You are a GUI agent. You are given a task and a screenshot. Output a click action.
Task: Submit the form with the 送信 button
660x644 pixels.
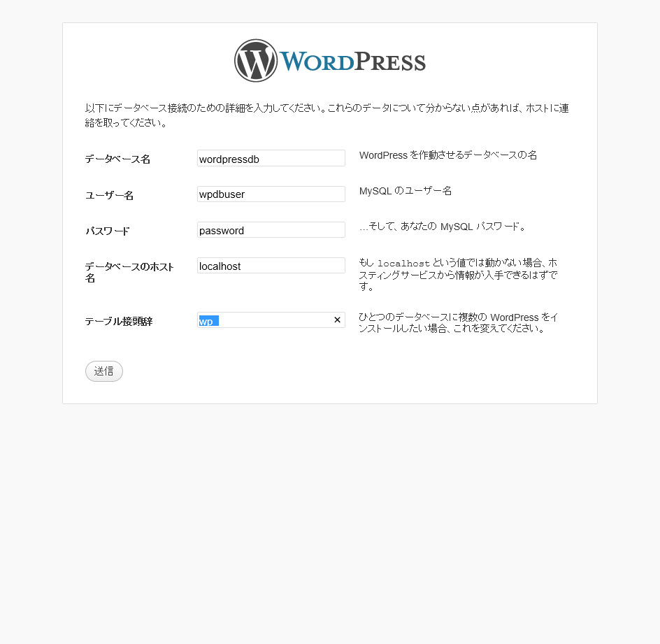(104, 371)
